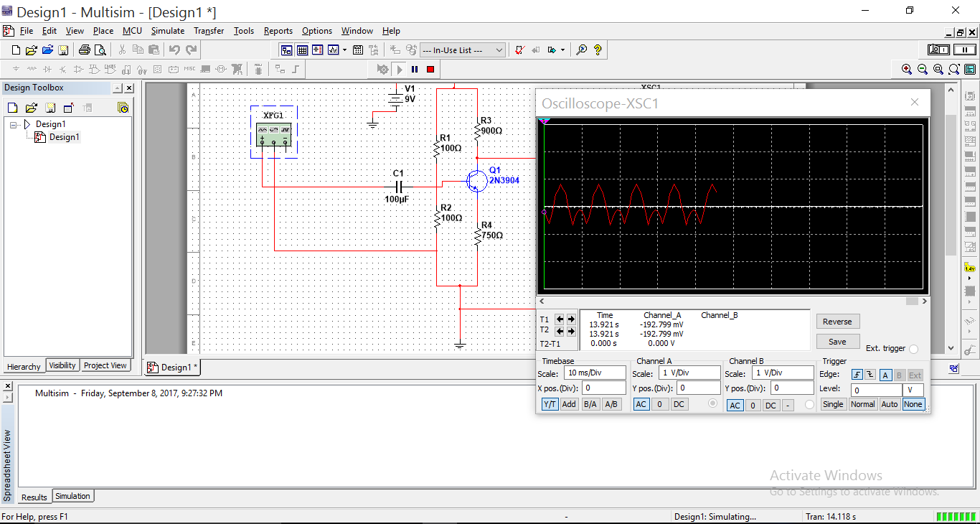Place a Diode component from toolbar
Screen dimensions: 980x524
pos(47,69)
